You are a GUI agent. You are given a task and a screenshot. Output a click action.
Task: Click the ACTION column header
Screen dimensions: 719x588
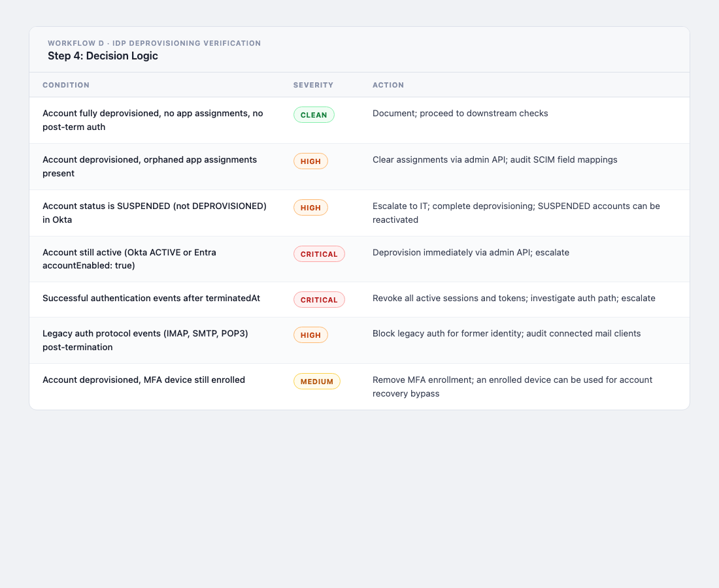(x=388, y=85)
